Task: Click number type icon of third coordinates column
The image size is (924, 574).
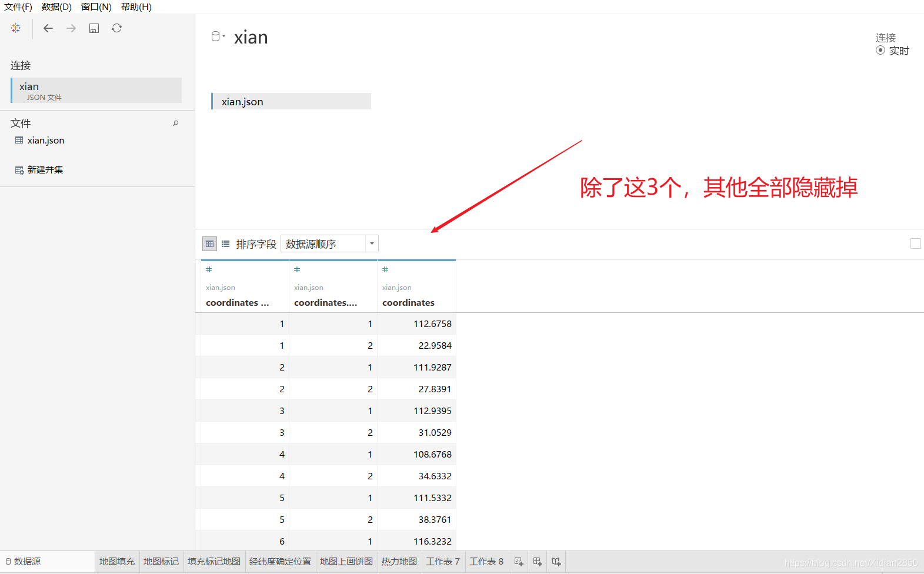Action: (x=385, y=269)
